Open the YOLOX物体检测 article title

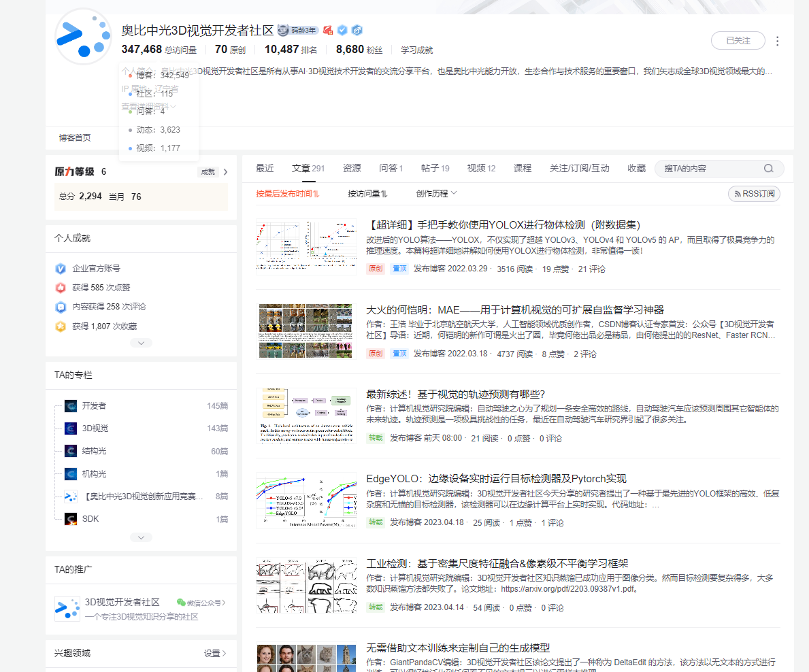pyautogui.click(x=503, y=225)
